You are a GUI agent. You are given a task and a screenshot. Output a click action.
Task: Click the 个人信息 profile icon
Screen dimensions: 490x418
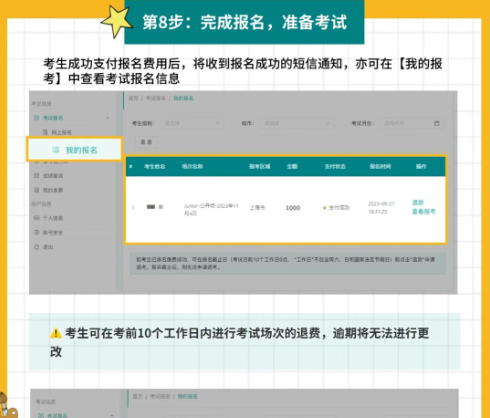37,218
